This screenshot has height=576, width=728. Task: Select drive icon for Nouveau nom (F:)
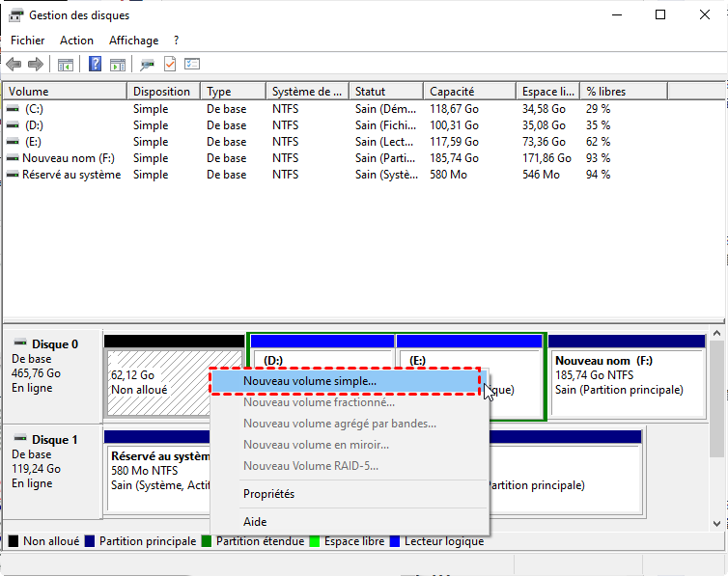[x=13, y=158]
